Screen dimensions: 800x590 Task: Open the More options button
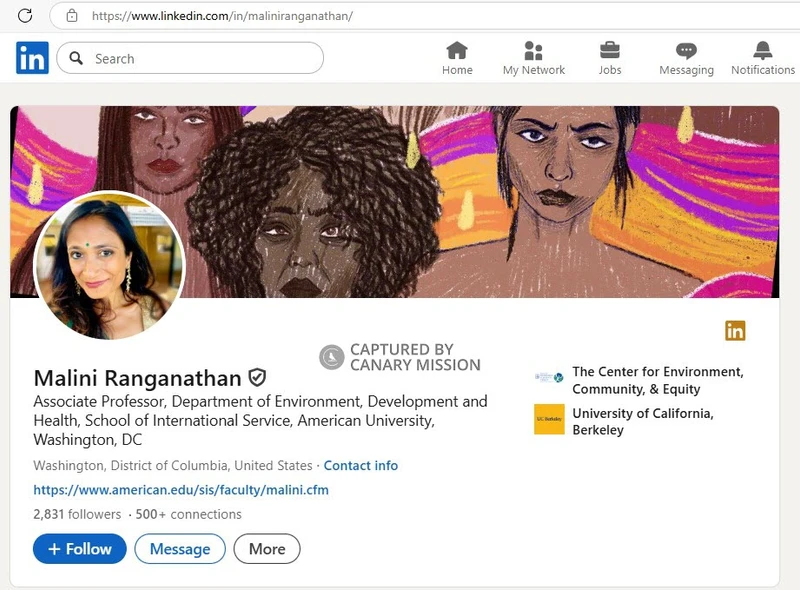[267, 549]
